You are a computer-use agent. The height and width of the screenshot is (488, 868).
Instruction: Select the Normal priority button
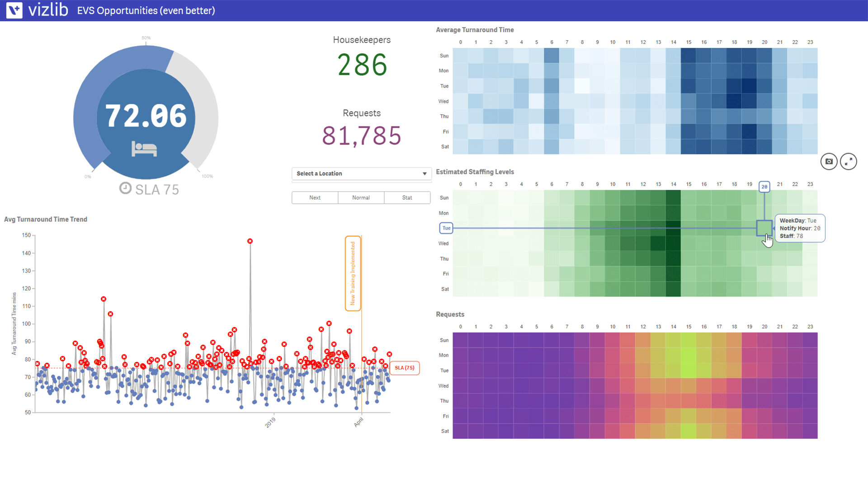point(361,197)
